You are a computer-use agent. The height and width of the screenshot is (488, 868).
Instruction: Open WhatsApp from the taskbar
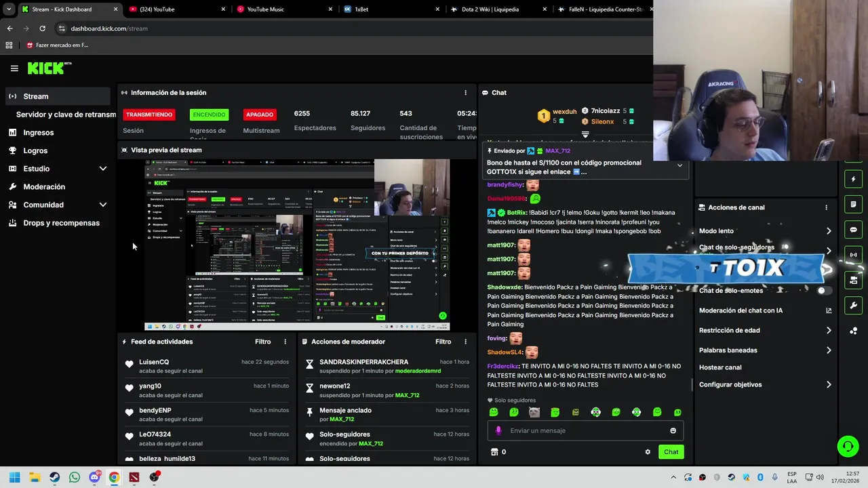[x=75, y=477]
